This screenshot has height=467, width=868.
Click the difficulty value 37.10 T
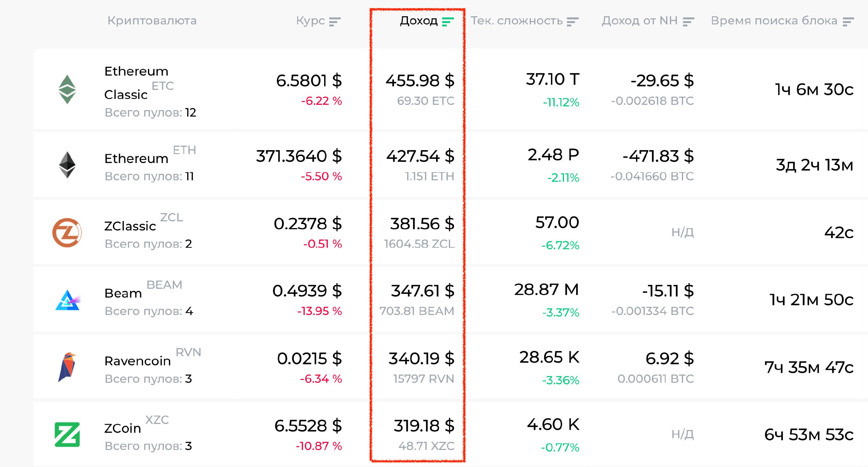point(553,79)
